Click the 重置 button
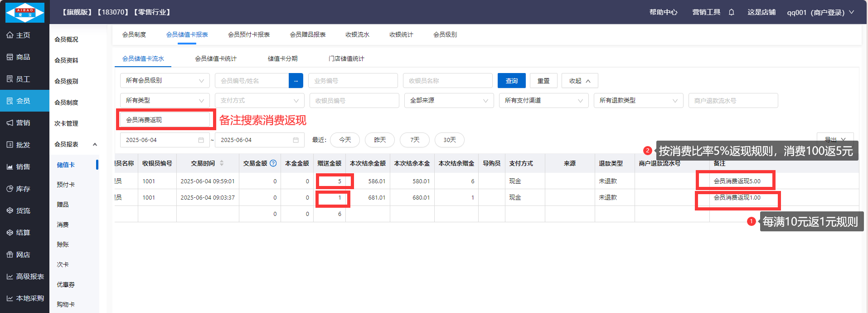The image size is (868, 313). (x=543, y=81)
